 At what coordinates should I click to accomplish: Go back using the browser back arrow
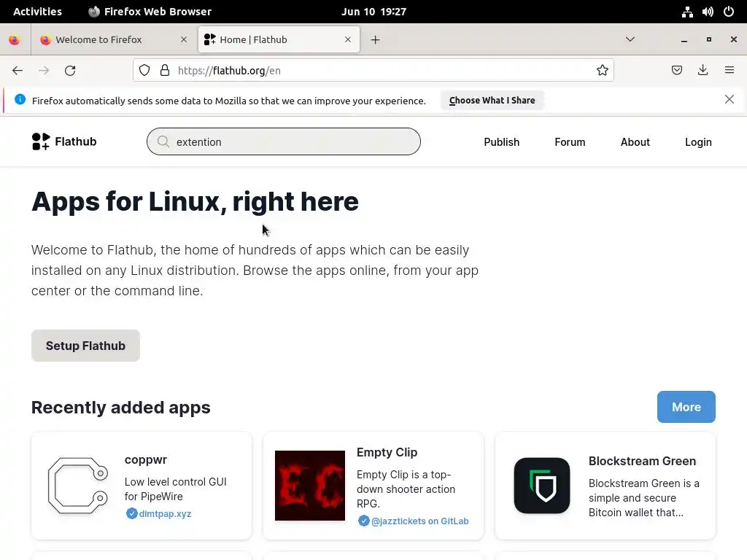click(x=18, y=71)
